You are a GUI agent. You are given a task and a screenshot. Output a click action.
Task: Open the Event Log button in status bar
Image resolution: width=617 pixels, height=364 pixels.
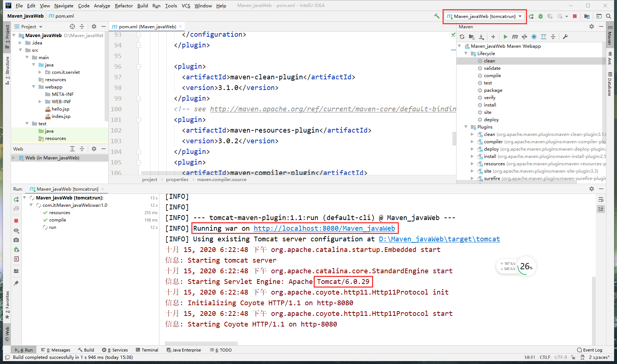point(590,350)
